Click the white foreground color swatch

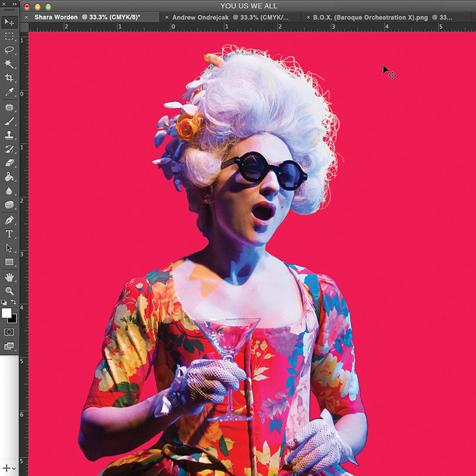click(x=6, y=313)
